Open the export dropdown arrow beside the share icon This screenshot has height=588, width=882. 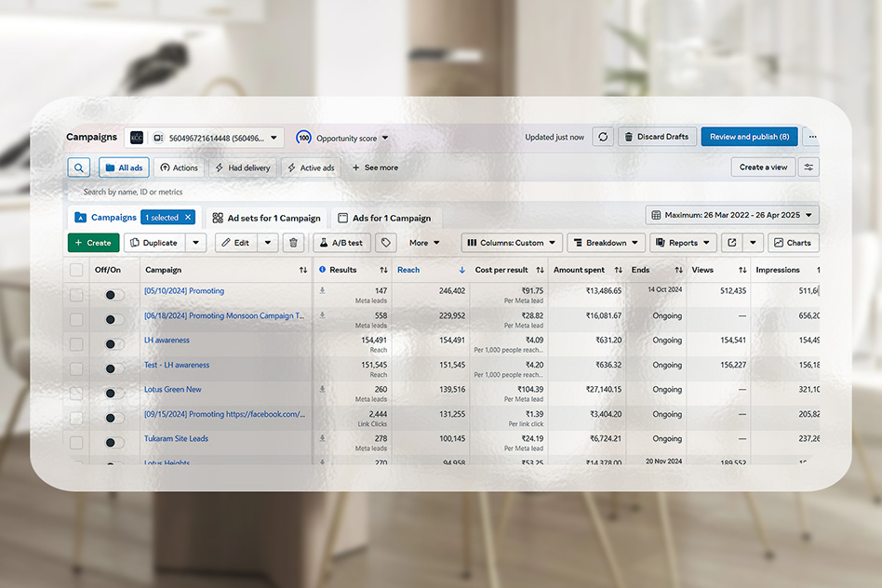[753, 243]
